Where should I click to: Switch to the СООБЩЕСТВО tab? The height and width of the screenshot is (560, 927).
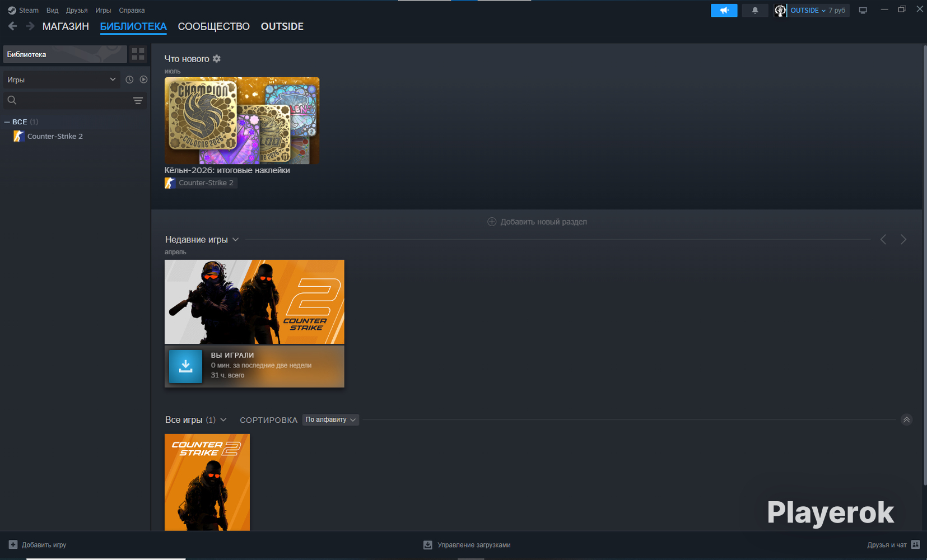coord(213,26)
